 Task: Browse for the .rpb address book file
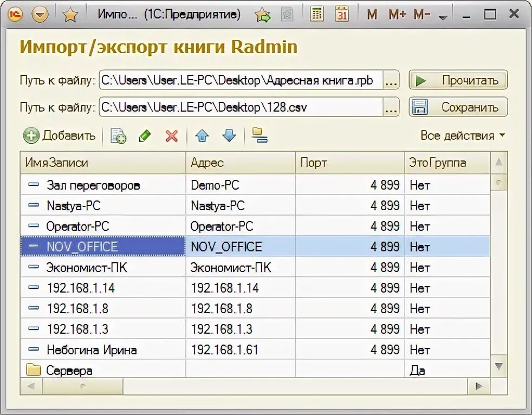[x=391, y=80]
